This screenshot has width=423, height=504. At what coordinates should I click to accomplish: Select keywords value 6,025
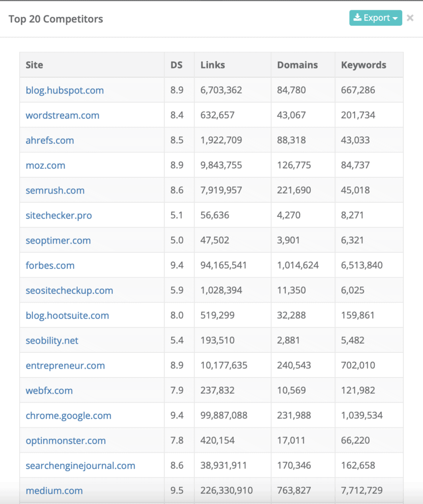point(353,290)
